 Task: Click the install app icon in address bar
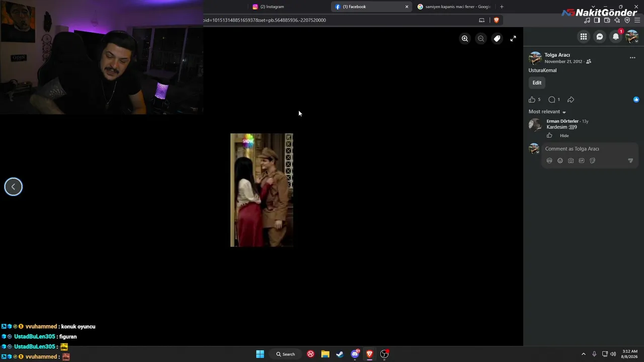[481, 20]
